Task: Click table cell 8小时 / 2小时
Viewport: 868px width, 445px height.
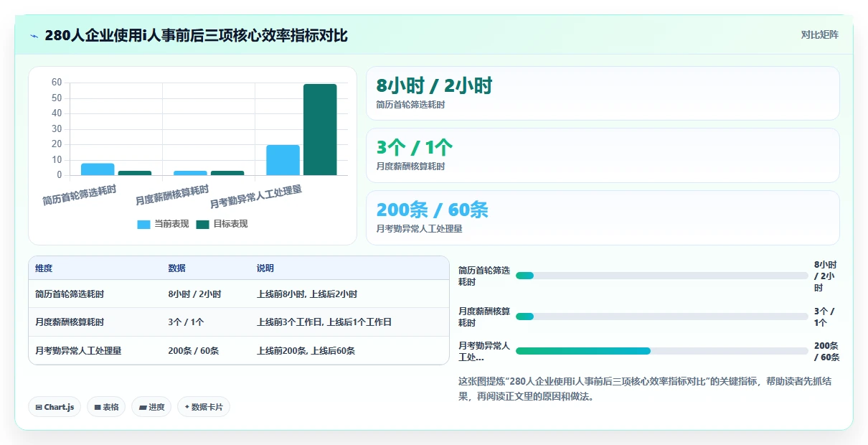Action: [x=194, y=294]
